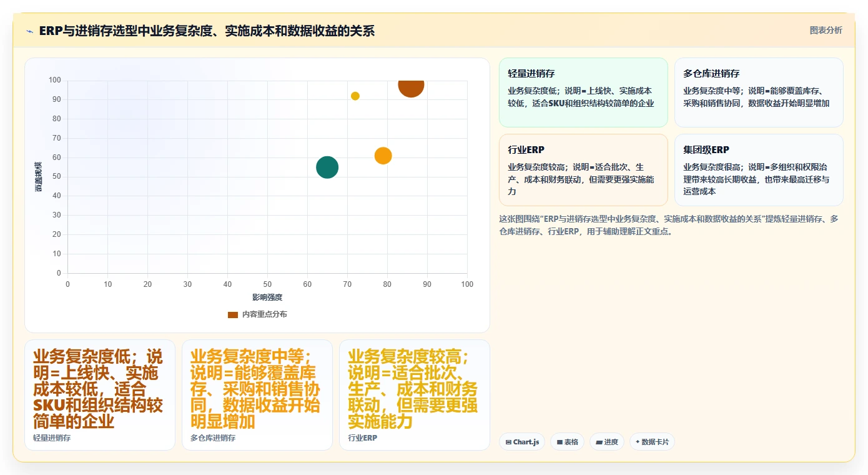Viewport: 868px width, 475px height.
Task: Select the 业务复杂度较高 data card
Action: point(415,395)
